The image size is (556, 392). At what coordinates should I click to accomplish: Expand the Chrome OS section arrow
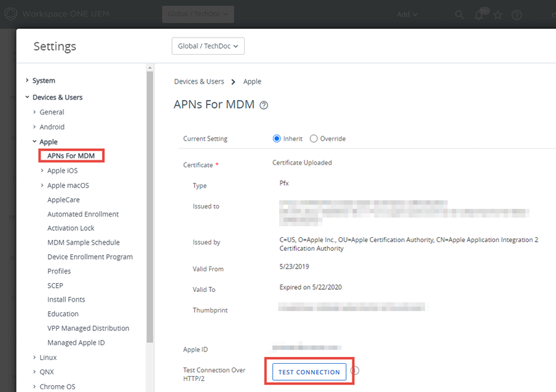tap(34, 387)
